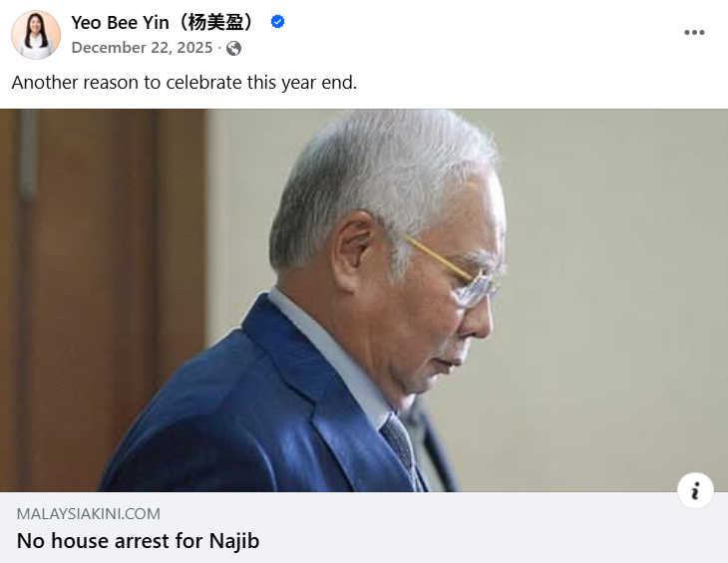This screenshot has width=728, height=563.
Task: Click the globe public audience icon
Action: pos(233,48)
